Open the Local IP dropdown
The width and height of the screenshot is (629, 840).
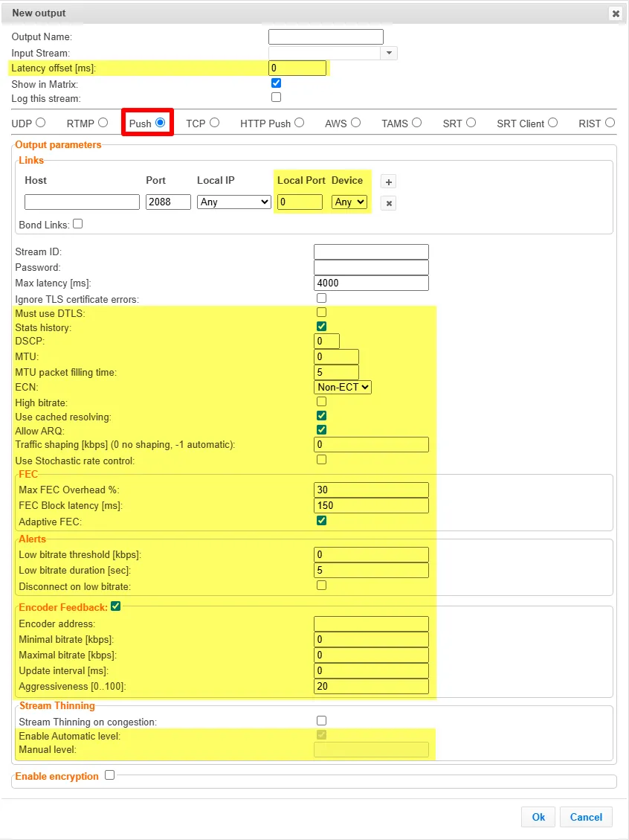tap(234, 202)
